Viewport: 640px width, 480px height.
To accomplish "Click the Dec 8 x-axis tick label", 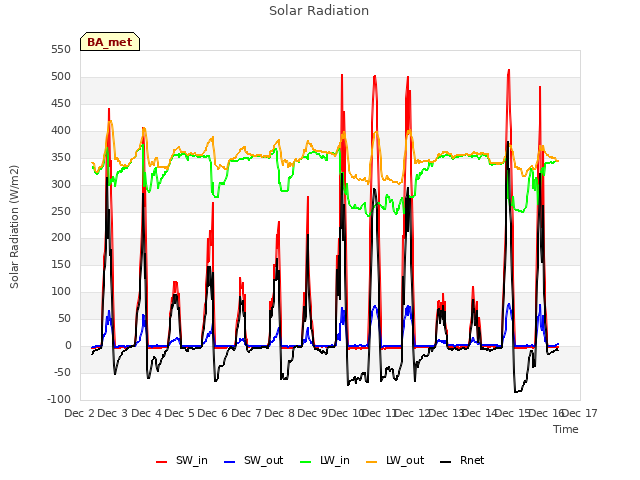I will click(x=280, y=413).
